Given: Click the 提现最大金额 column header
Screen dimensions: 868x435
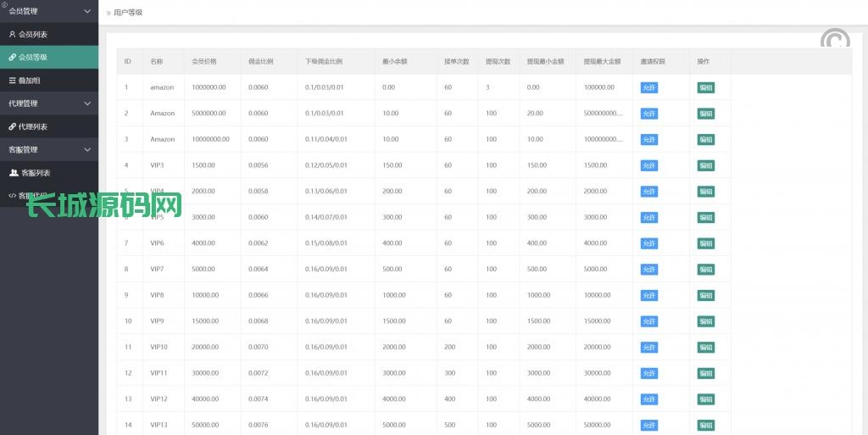Looking at the screenshot, I should (602, 62).
